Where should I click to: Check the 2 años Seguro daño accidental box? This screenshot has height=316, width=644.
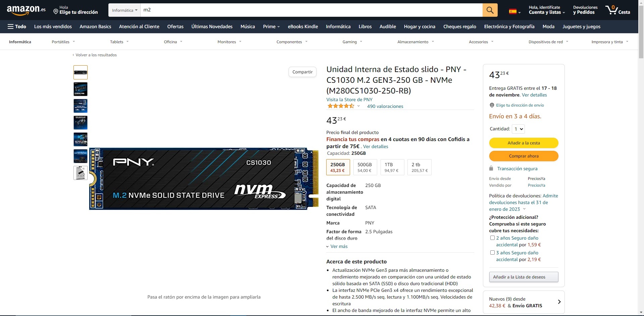click(492, 238)
